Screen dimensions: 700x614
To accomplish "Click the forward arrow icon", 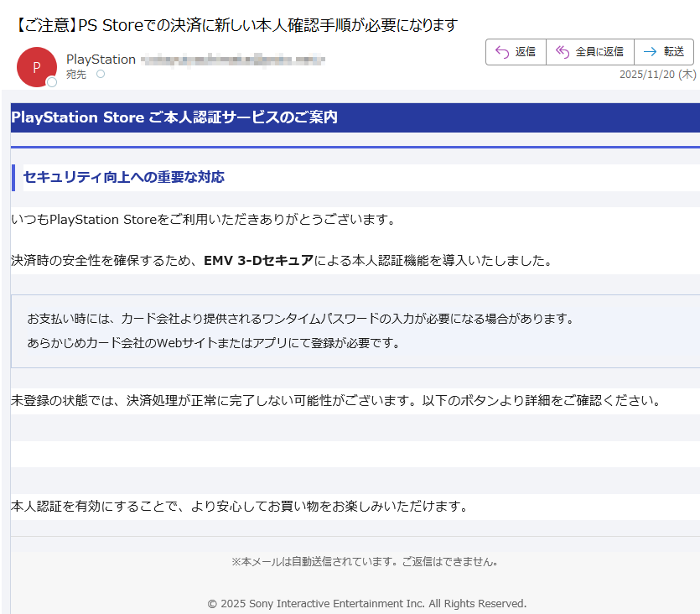I will (x=649, y=52).
